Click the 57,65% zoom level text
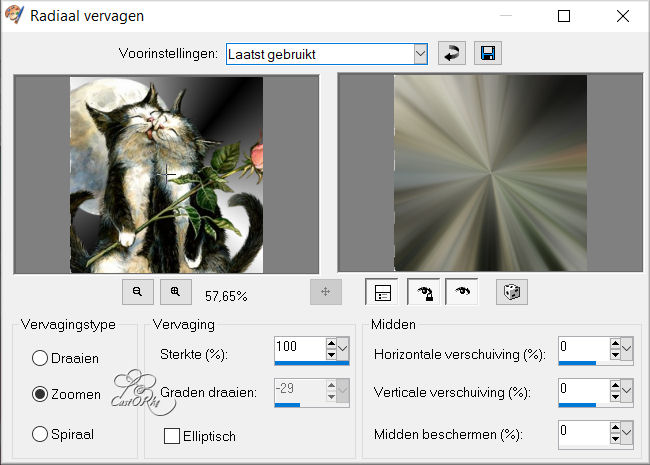650x465 pixels. click(226, 296)
